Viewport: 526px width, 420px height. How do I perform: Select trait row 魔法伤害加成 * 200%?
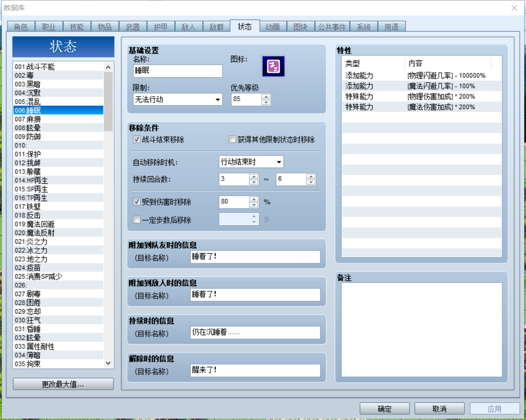coord(422,107)
